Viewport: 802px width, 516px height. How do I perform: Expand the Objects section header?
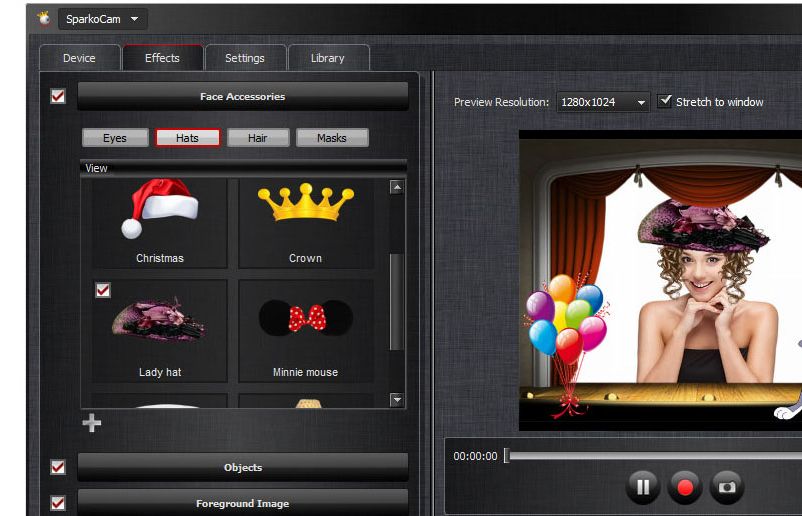(x=242, y=467)
